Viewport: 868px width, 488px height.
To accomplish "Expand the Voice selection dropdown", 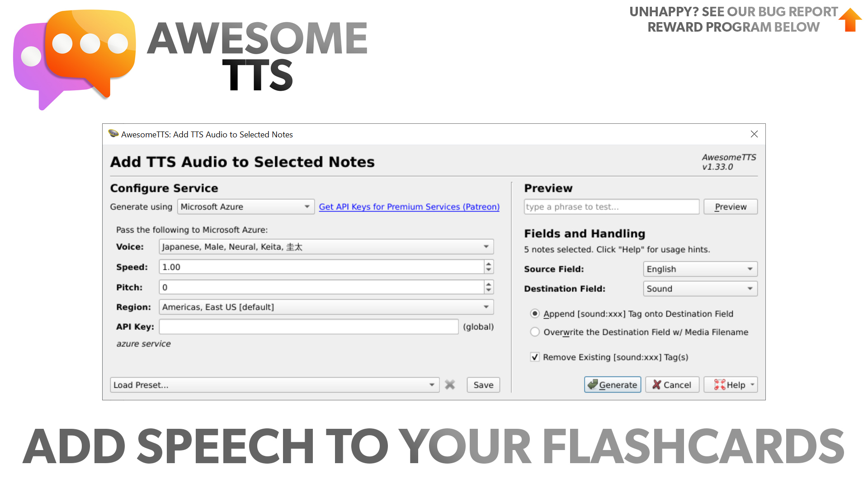I will pyautogui.click(x=486, y=246).
